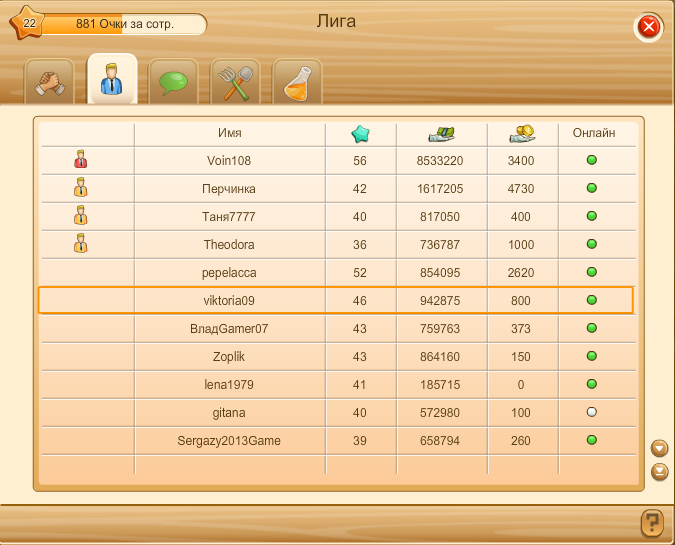This screenshot has height=545, width=675.
Task: Click the officer icon for Theodora
Action: click(x=81, y=243)
